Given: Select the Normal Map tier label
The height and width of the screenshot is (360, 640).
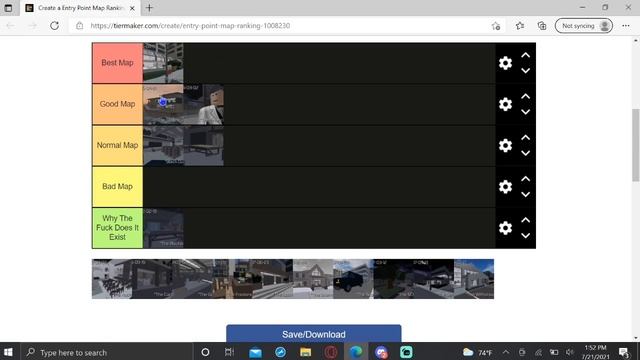Looking at the screenshot, I should (118, 145).
